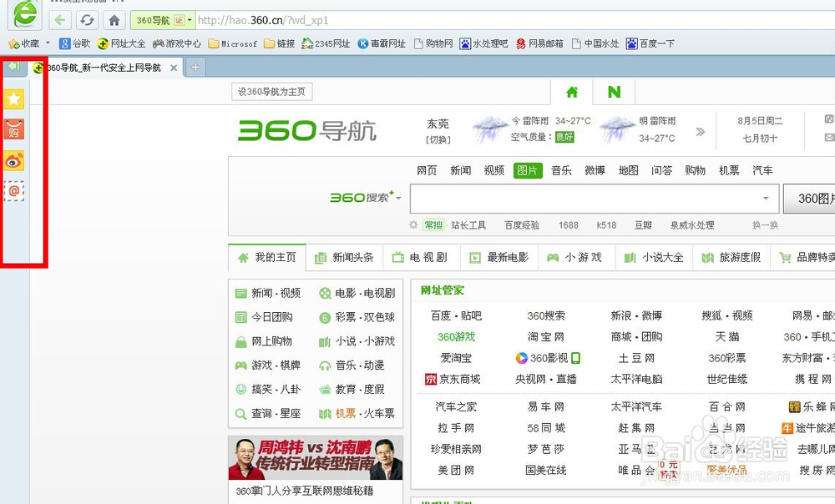Click 切换 to switch city

(x=438, y=139)
